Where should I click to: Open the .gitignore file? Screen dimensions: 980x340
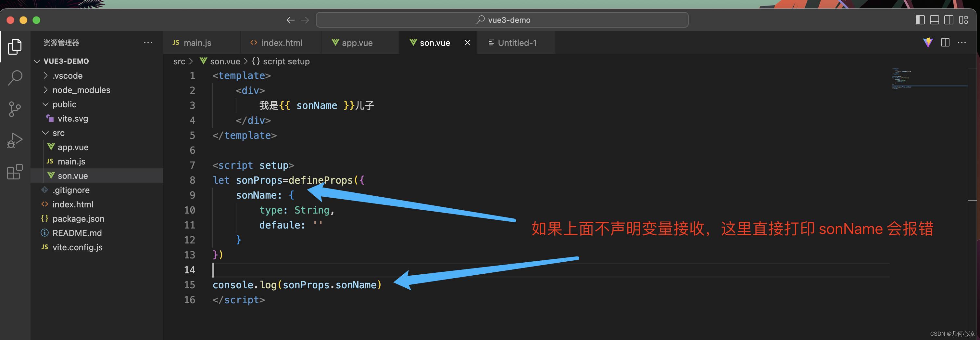click(x=97, y=190)
